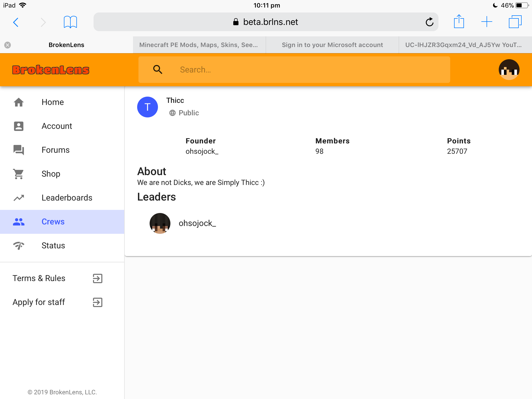Click founder name ohsojock_ under Founder

tap(202, 151)
